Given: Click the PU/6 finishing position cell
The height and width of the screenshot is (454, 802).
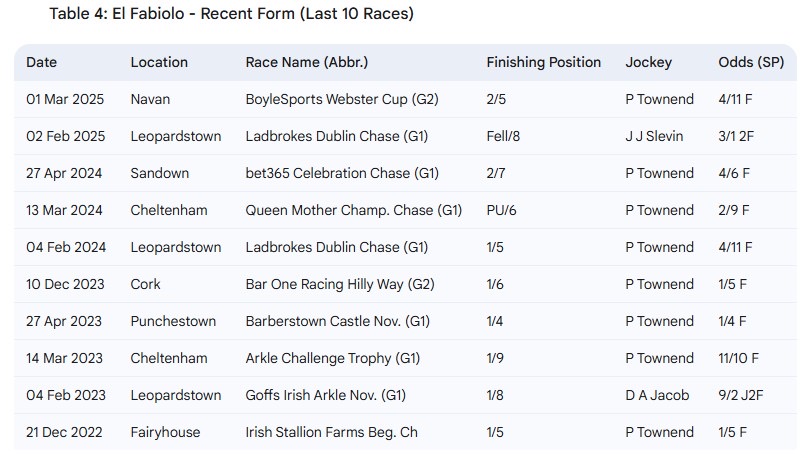Looking at the screenshot, I should pyautogui.click(x=501, y=210).
